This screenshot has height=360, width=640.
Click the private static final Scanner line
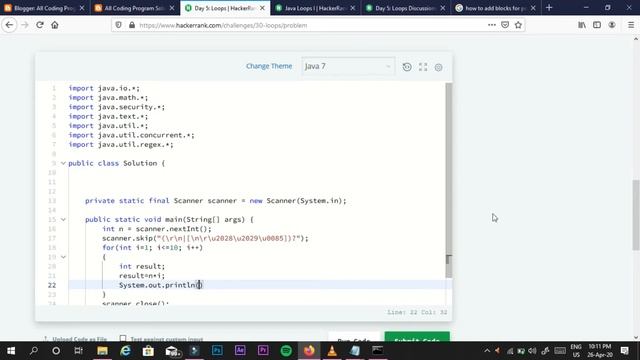click(216, 200)
